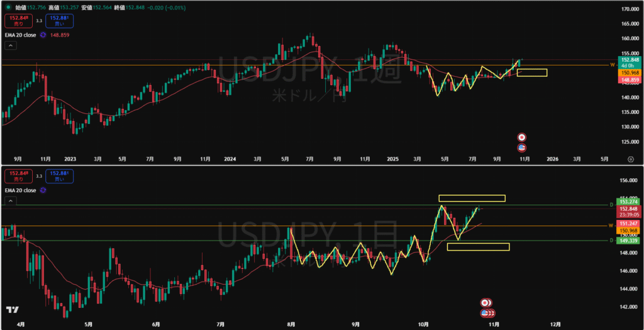Click the US flag economic event icon in upper chart
The width and height of the screenshot is (644, 330).
pos(521,147)
